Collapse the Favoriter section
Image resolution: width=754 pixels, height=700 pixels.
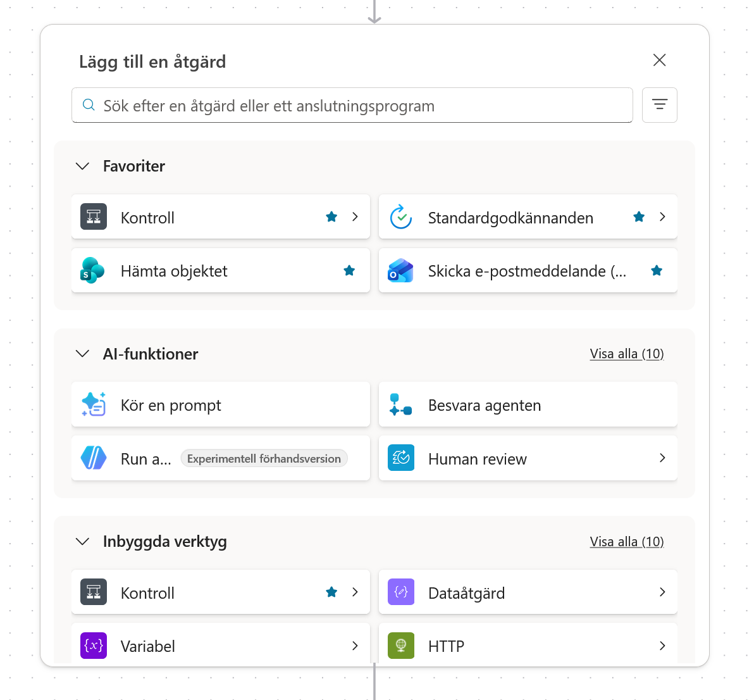(83, 166)
